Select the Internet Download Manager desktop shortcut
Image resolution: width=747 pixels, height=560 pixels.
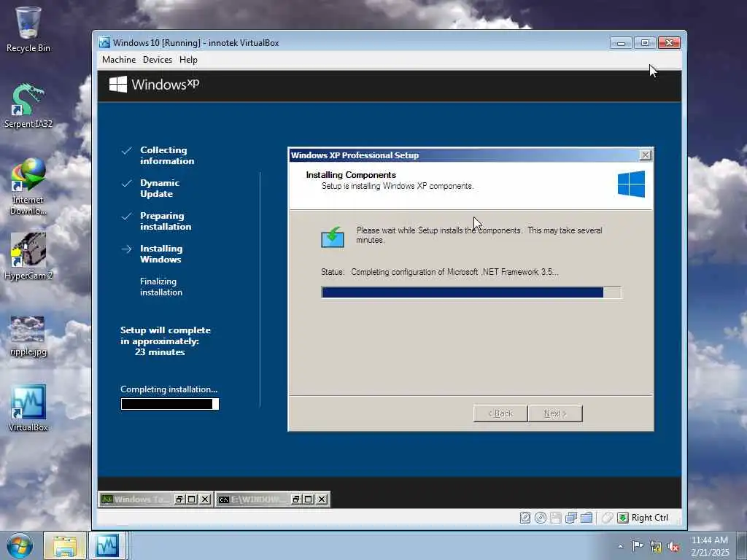point(28,187)
